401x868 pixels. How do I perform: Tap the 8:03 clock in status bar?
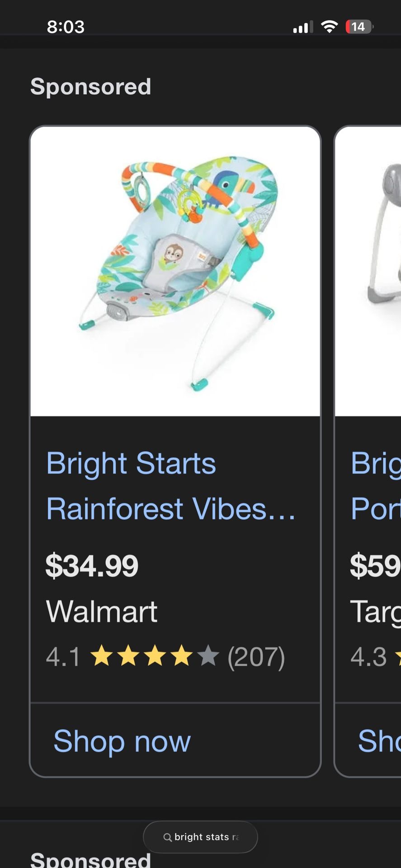click(x=66, y=27)
